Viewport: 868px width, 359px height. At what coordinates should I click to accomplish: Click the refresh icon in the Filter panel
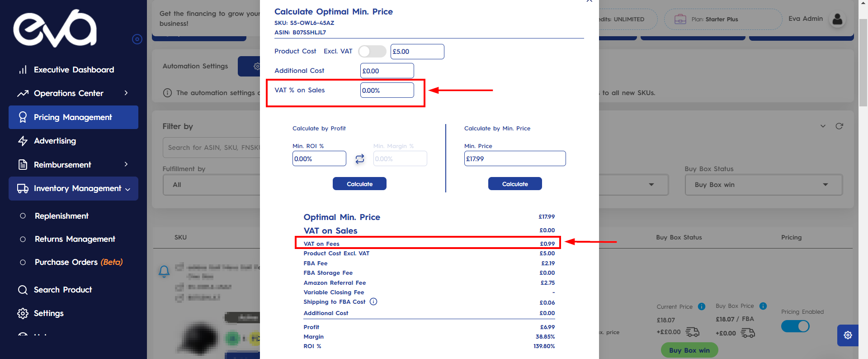click(839, 126)
